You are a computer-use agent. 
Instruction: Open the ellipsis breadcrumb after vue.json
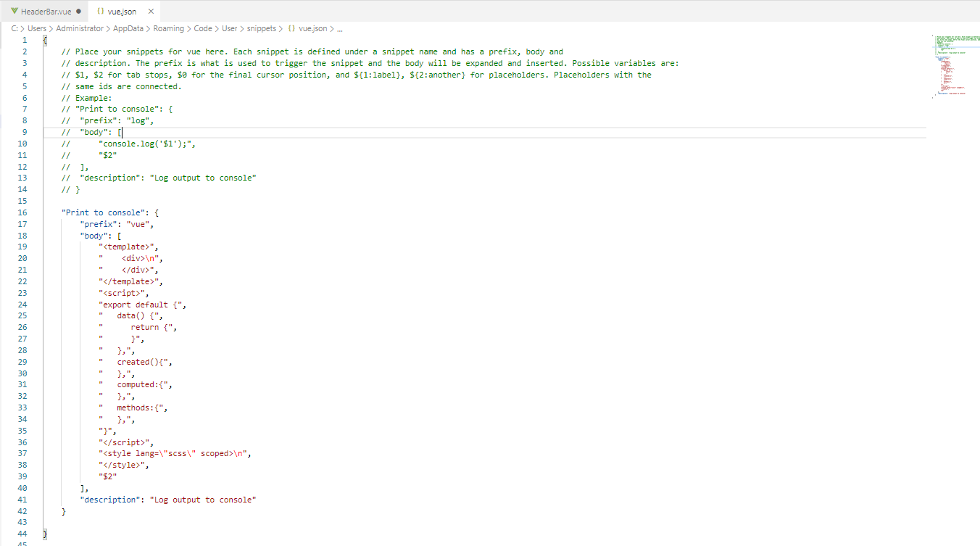point(340,28)
